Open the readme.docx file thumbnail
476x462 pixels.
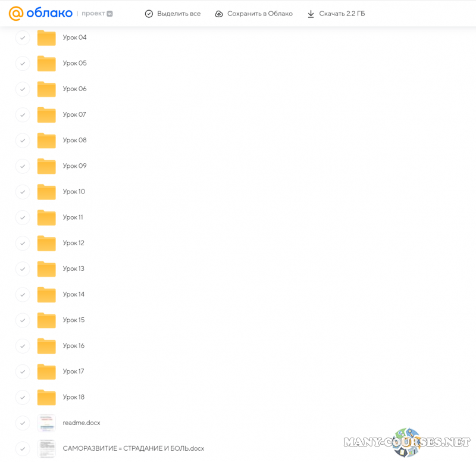click(46, 423)
